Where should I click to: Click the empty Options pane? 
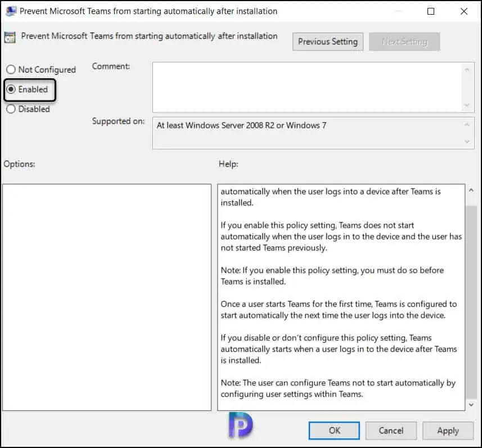click(107, 297)
